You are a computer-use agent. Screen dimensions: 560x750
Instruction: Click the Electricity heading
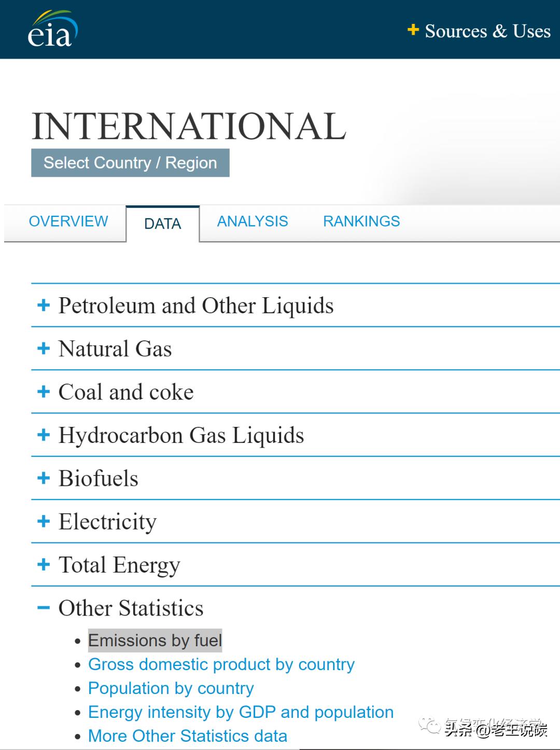coord(107,522)
